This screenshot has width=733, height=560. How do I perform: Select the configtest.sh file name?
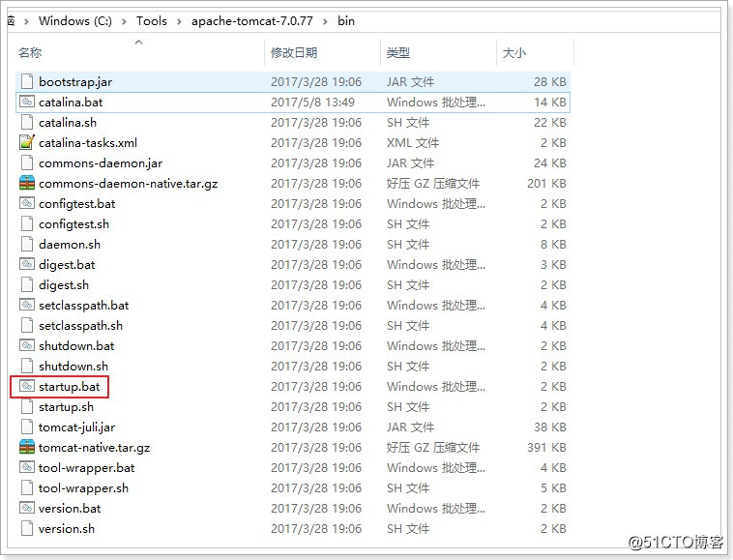click(x=73, y=224)
